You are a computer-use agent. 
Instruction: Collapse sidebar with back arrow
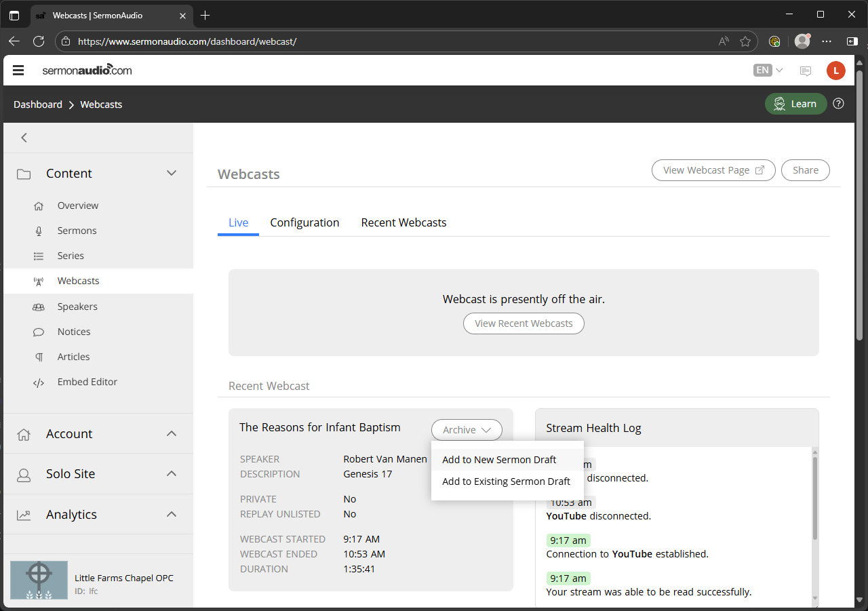(24, 138)
